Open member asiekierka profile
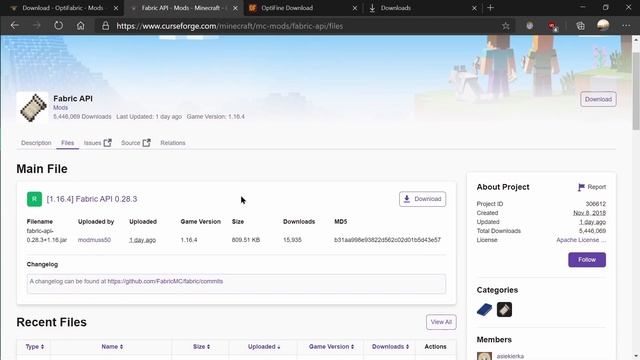 click(x=510, y=356)
